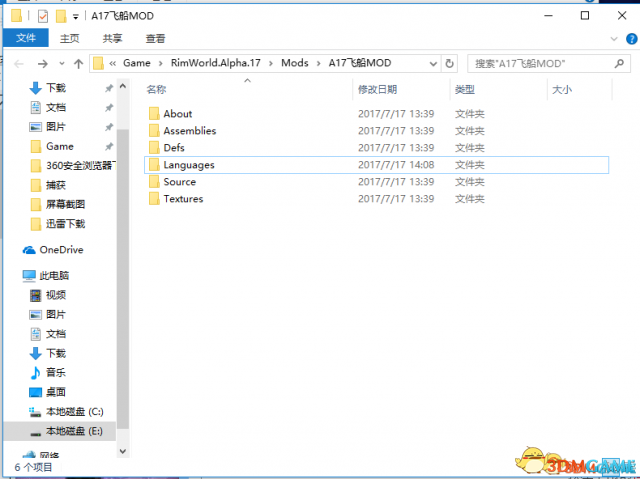Open the blue help icon
This screenshot has height=479, width=640.
tap(631, 39)
